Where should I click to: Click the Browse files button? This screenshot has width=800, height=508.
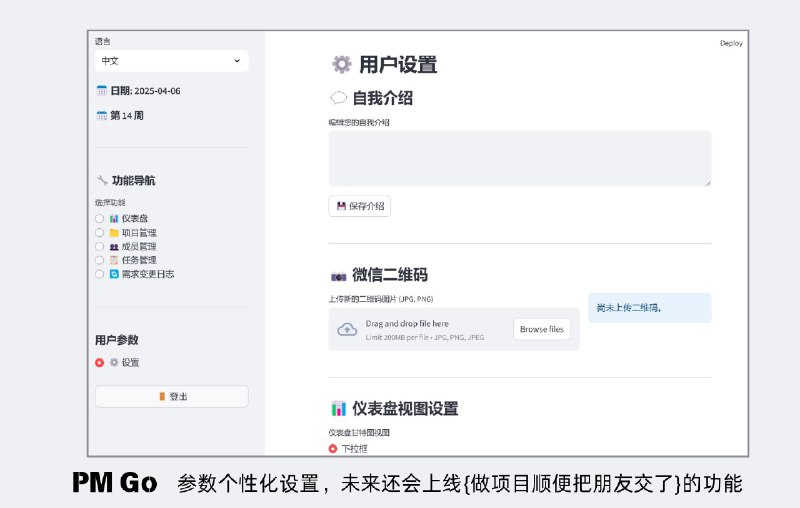pyautogui.click(x=542, y=329)
